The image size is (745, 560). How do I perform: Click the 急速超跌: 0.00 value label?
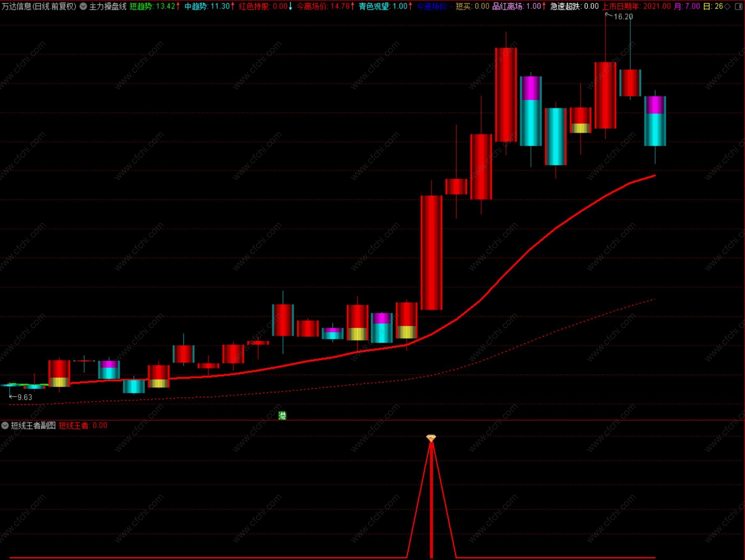tap(574, 6)
